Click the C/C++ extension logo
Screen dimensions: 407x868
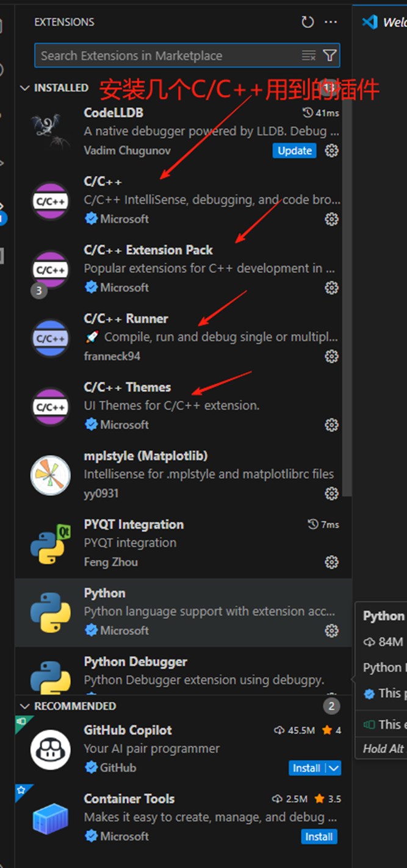(x=51, y=201)
